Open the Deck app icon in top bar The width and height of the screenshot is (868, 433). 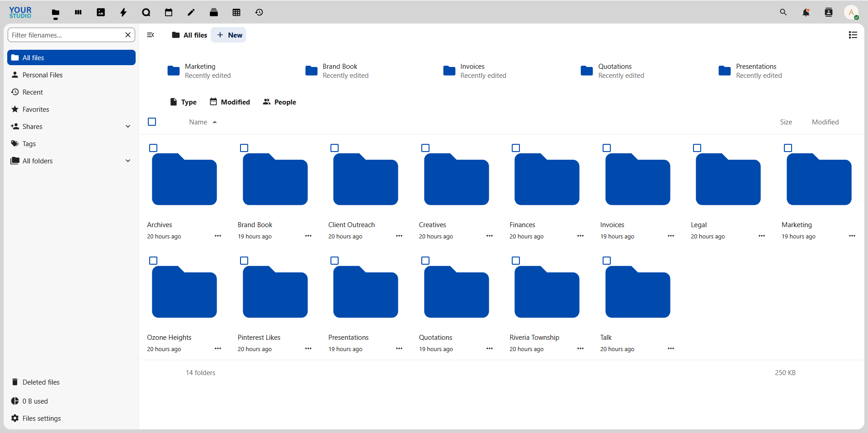point(78,13)
